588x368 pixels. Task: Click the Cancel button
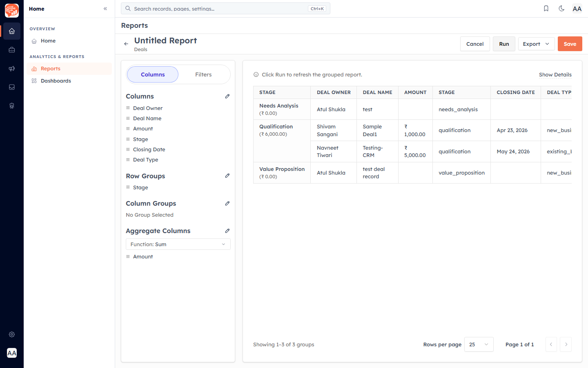pyautogui.click(x=475, y=44)
